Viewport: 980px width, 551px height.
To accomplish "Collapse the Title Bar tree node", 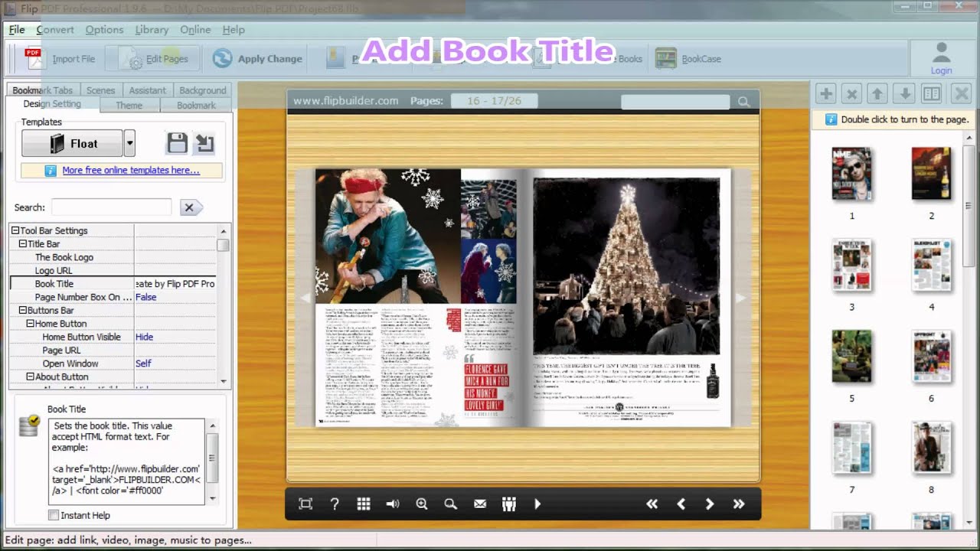I will click(22, 243).
